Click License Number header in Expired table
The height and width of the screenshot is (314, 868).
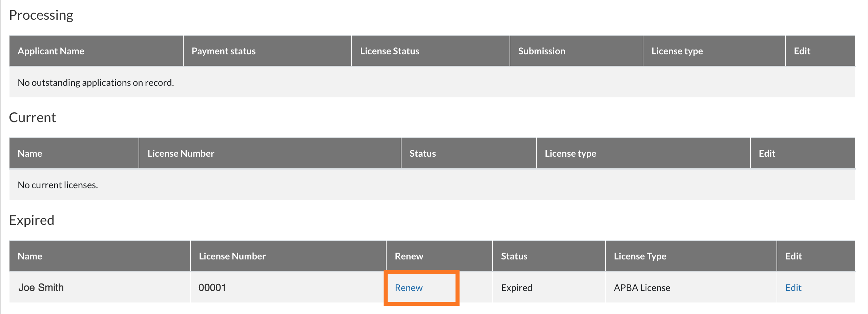point(232,256)
